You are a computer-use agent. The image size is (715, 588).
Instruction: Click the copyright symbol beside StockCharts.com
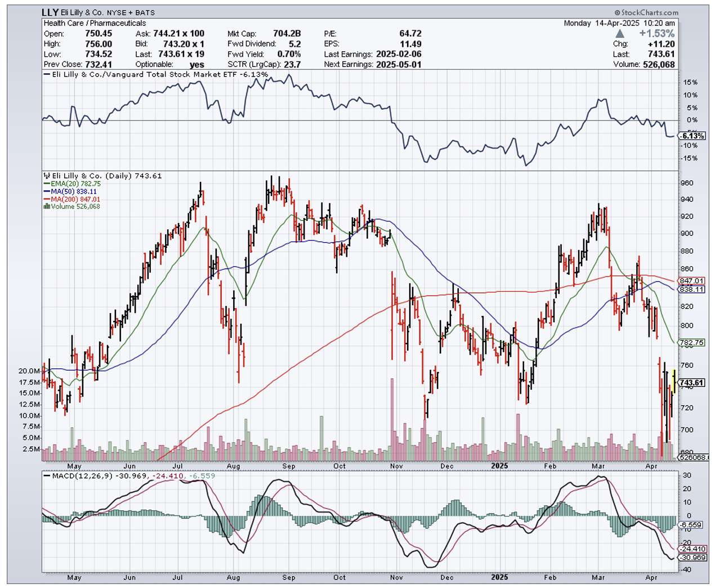point(617,12)
